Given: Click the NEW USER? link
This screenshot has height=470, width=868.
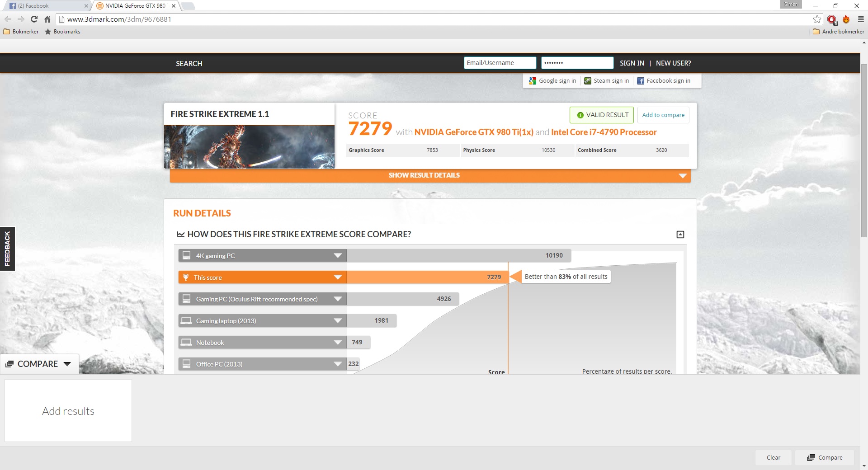Looking at the screenshot, I should [674, 63].
